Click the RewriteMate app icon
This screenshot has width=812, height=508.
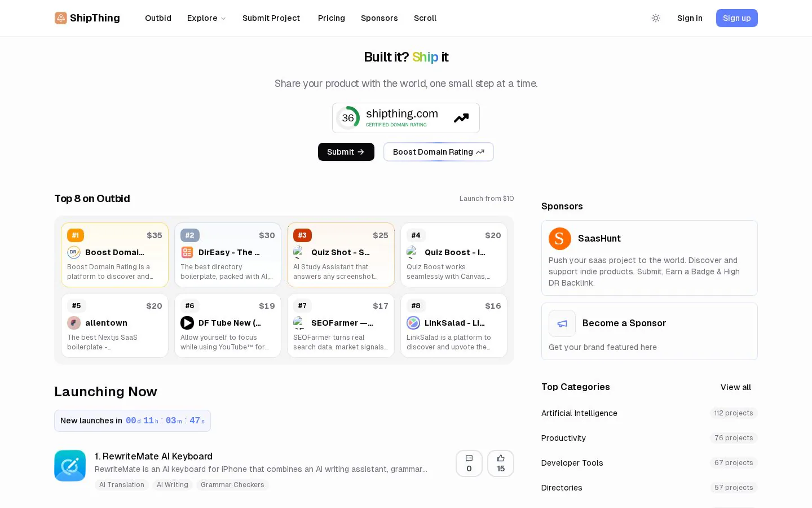[x=70, y=466]
